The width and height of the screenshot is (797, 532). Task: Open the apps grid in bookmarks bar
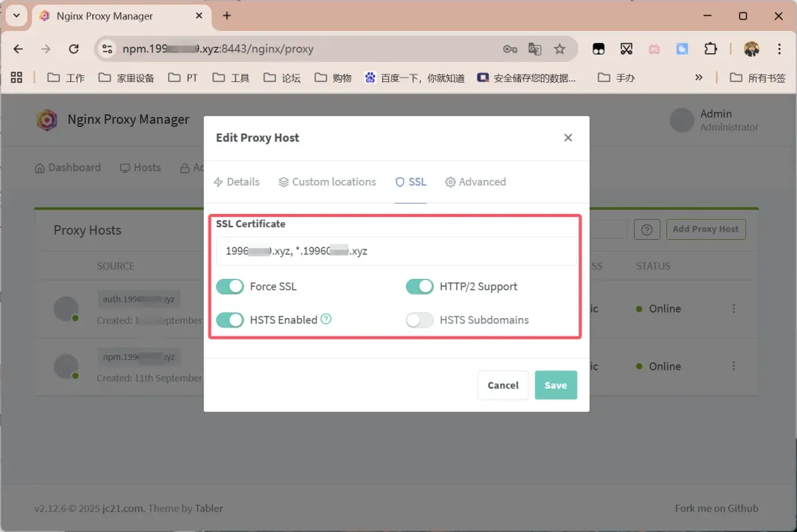[x=16, y=77]
